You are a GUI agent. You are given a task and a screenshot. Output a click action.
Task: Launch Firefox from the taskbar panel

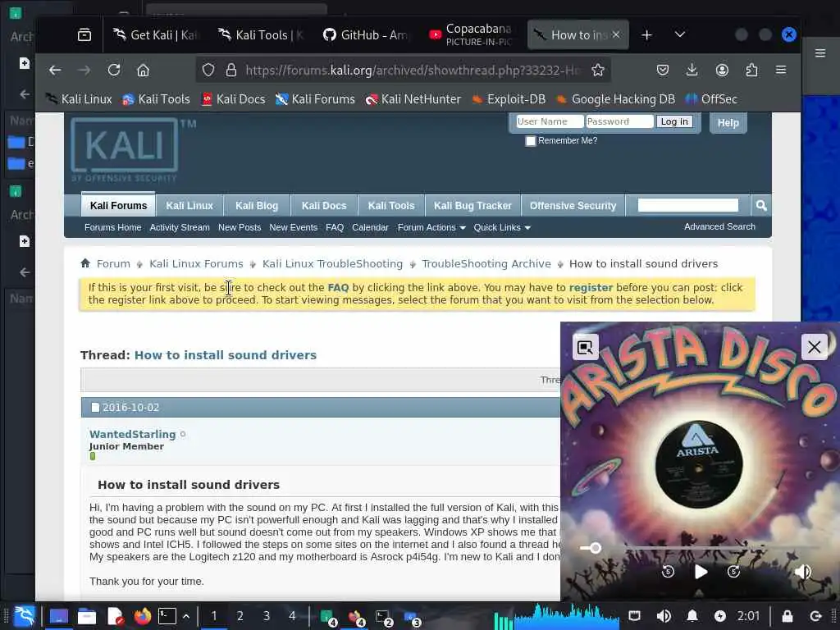143,616
